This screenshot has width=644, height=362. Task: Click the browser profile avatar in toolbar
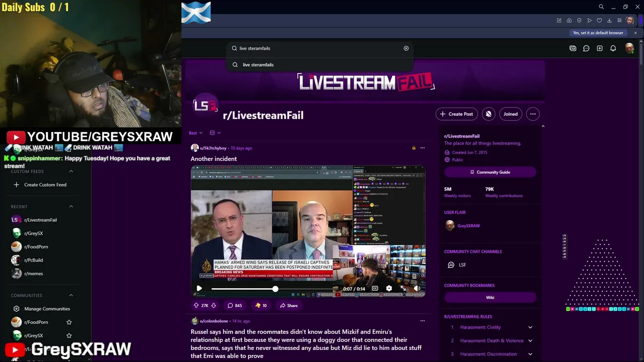pyautogui.click(x=630, y=21)
